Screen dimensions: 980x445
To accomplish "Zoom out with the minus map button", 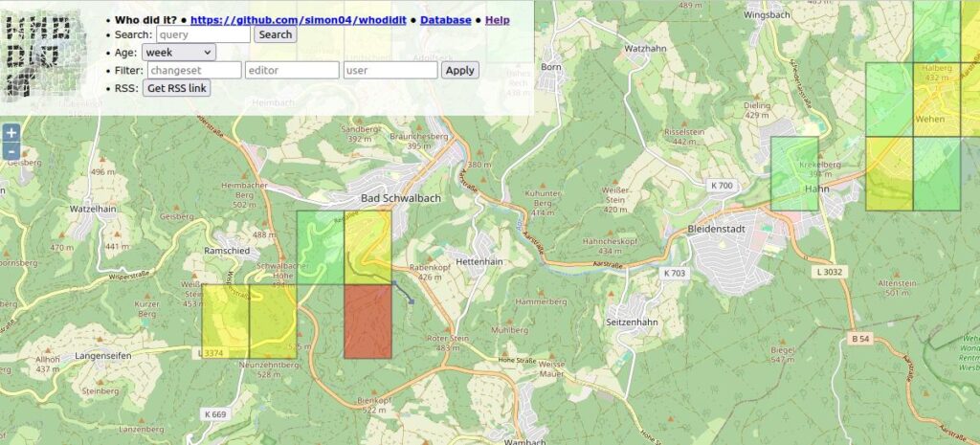I will click(11, 150).
